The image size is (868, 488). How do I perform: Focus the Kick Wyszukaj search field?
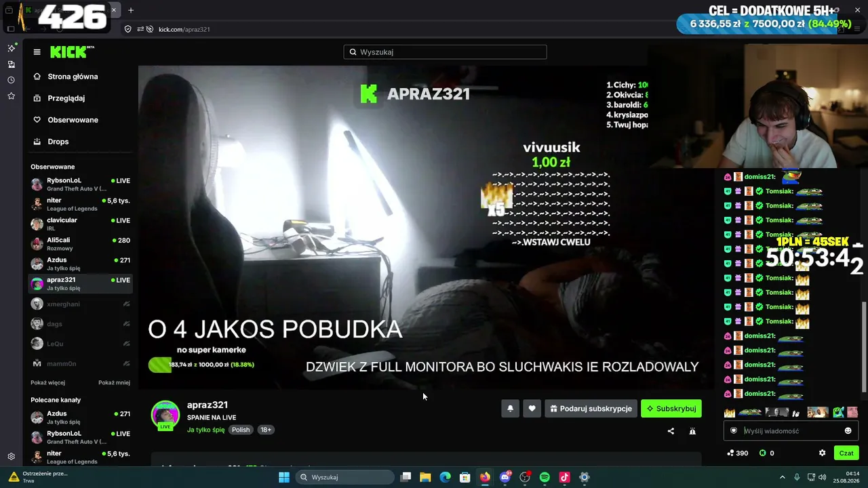pos(445,52)
